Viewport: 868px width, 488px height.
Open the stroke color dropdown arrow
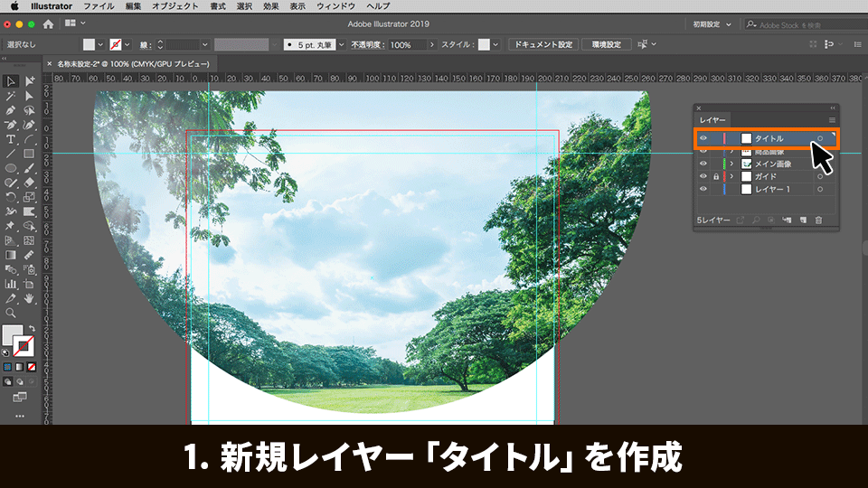(x=127, y=44)
